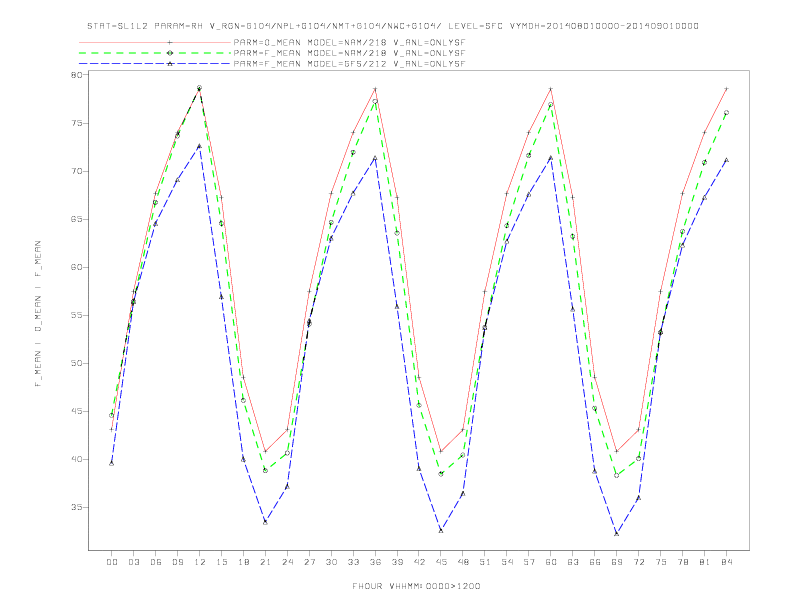The height and width of the screenshot is (612, 792).
Task: Click the red solid legend line sample
Action: pyautogui.click(x=155, y=42)
